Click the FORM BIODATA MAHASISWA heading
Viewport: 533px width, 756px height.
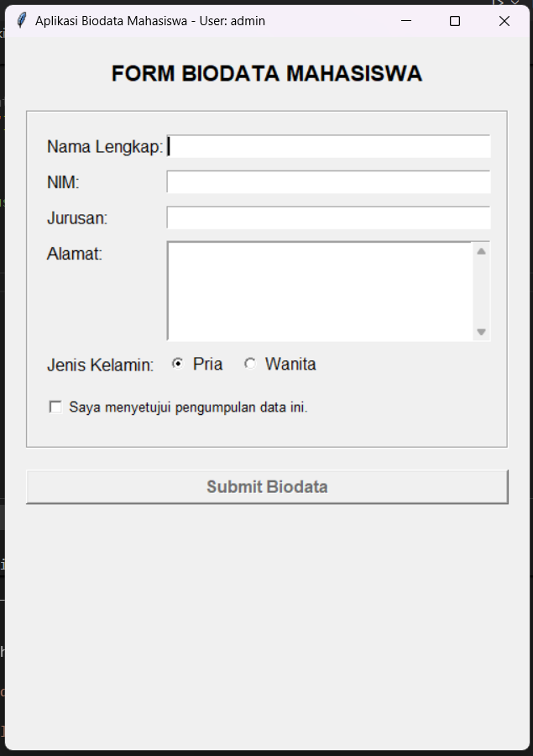click(x=266, y=73)
